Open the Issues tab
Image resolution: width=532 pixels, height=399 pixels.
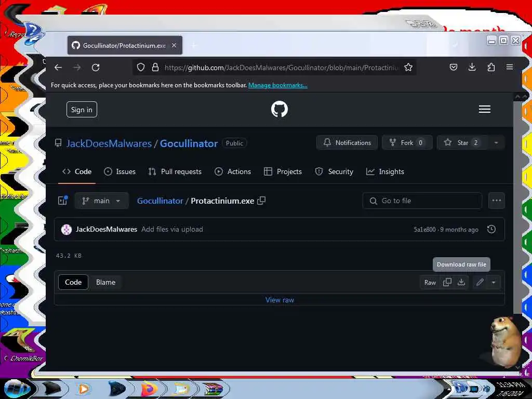119,171
